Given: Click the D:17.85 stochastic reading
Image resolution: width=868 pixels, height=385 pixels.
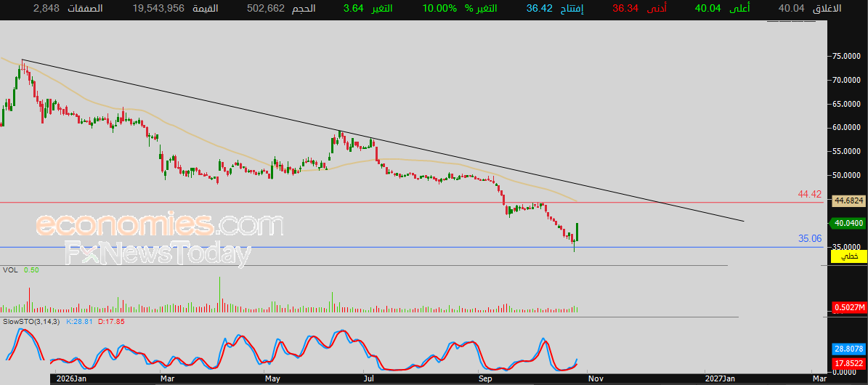Looking at the screenshot, I should pyautogui.click(x=111, y=321).
